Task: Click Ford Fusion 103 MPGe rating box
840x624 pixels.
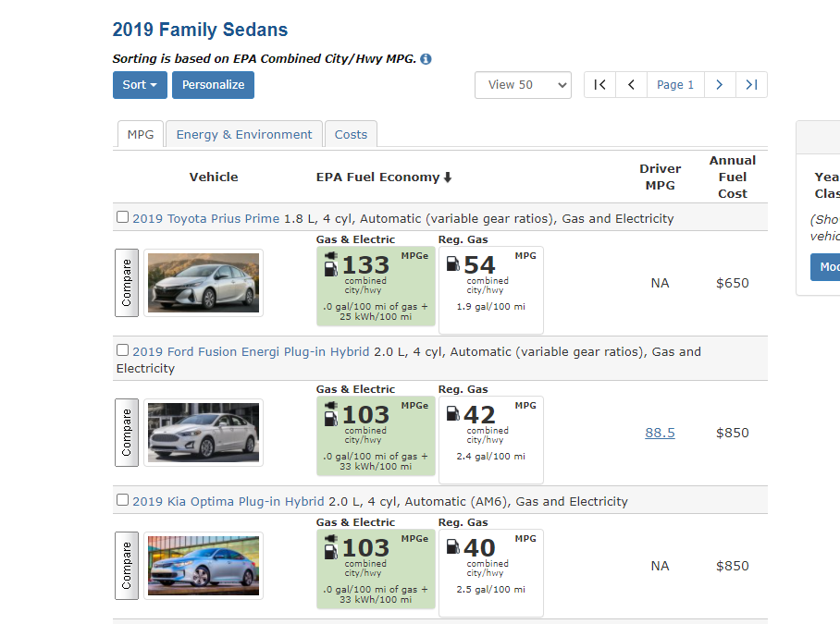Action: 377,435
